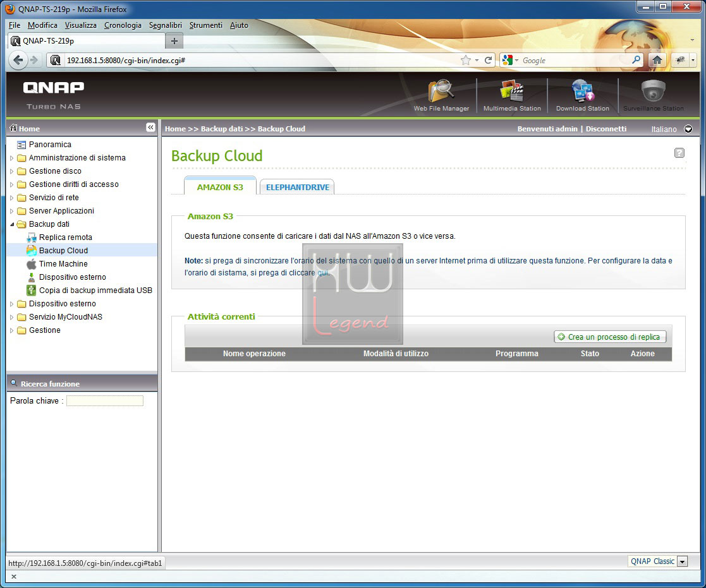The image size is (706, 588).
Task: Open the Italiano language dropdown
Action: 688,129
